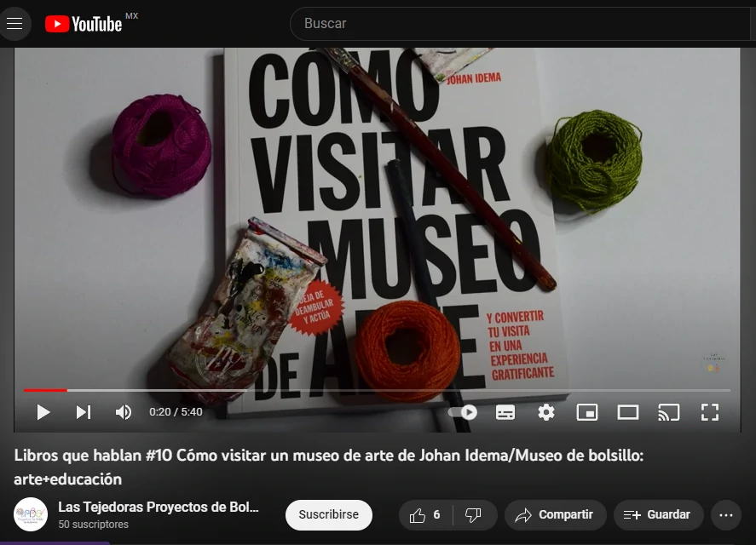Go to YouTube home via logo
This screenshot has height=545, width=756.
tap(84, 24)
